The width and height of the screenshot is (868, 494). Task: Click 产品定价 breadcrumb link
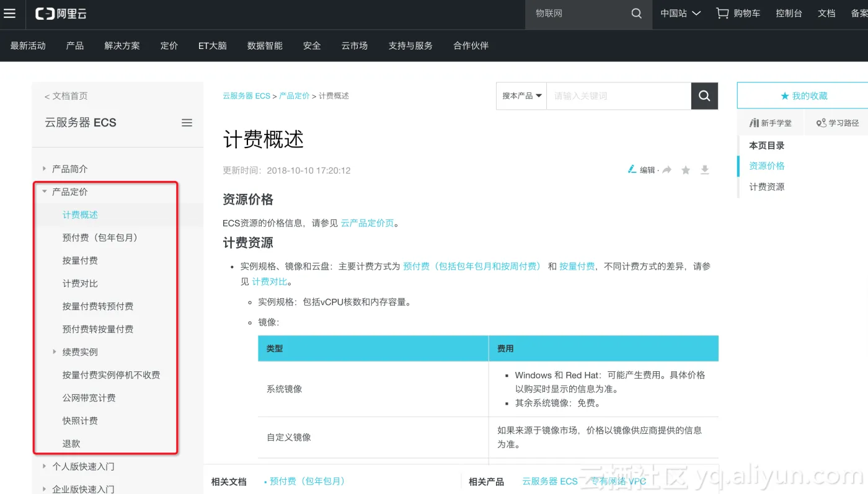click(294, 96)
